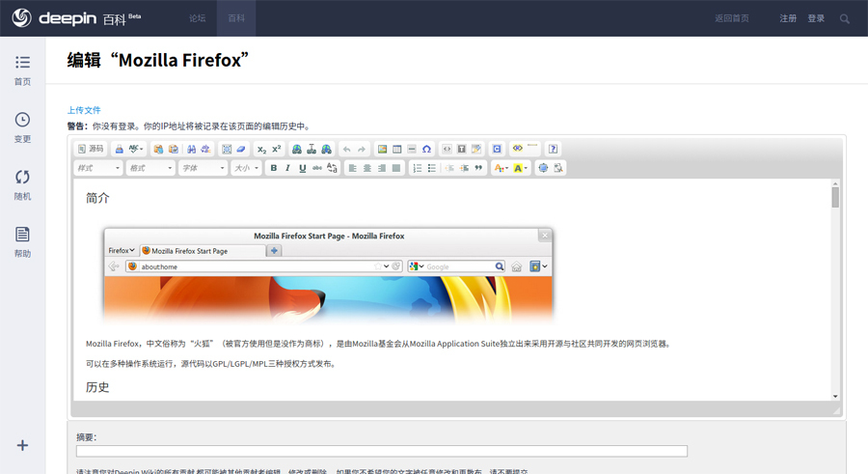Click 登录 login link
The image size is (868, 474).
tap(816, 18)
